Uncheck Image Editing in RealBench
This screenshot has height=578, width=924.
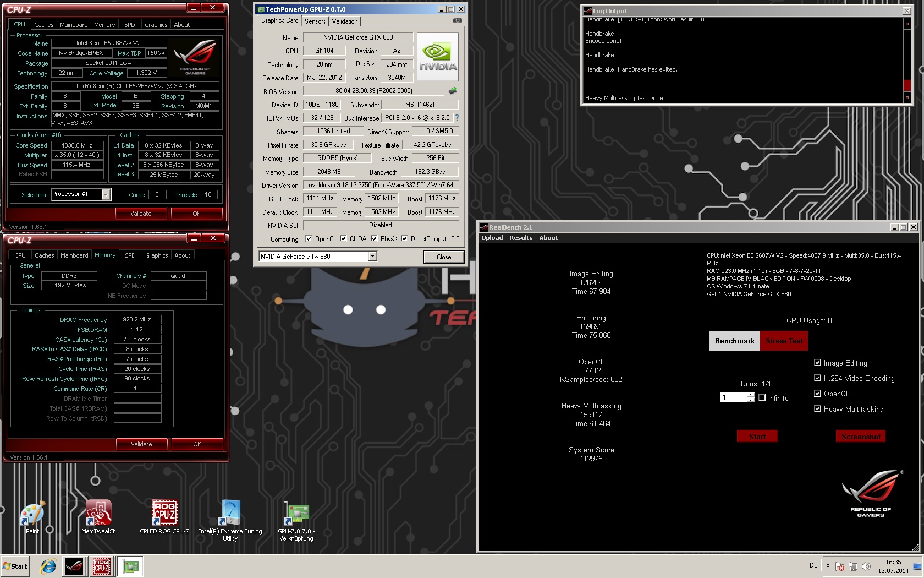tap(817, 362)
